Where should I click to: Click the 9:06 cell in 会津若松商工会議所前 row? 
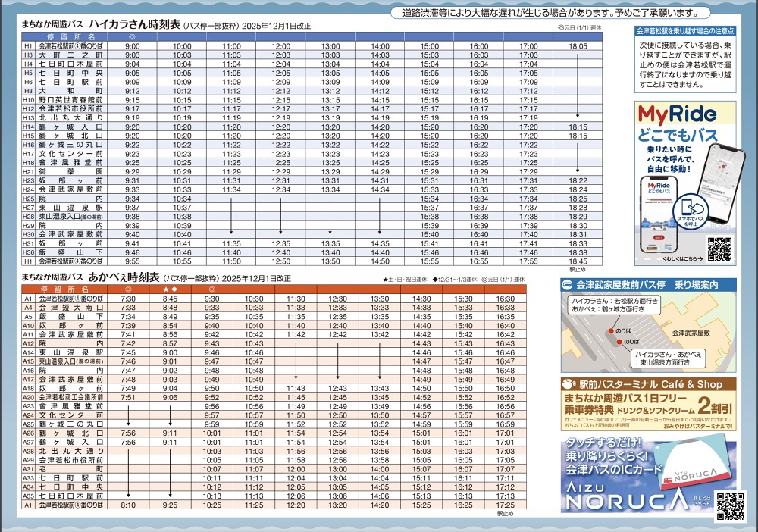[170, 397]
